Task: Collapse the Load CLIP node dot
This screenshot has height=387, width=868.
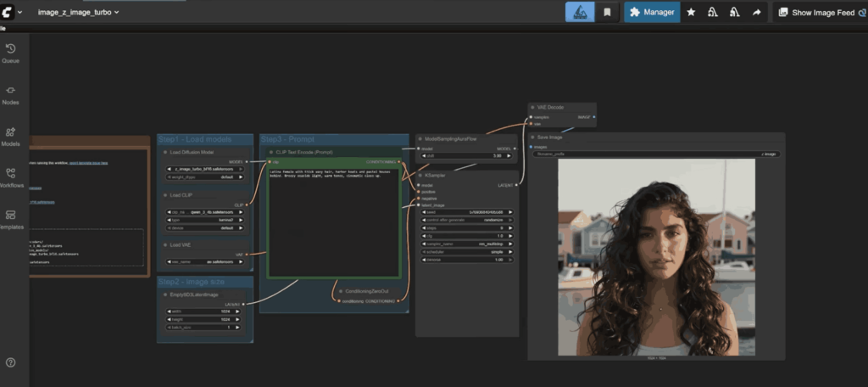Action: pyautogui.click(x=165, y=195)
